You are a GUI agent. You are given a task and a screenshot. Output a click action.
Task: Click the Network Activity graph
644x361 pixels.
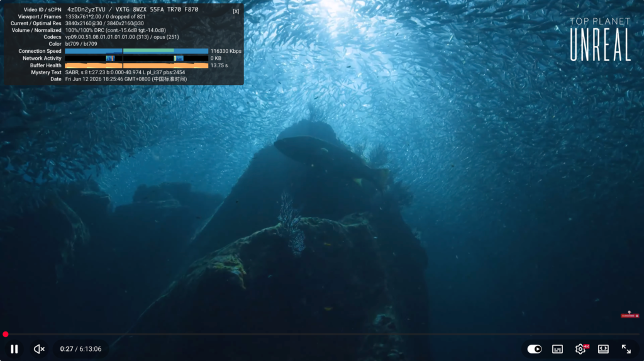(x=136, y=58)
